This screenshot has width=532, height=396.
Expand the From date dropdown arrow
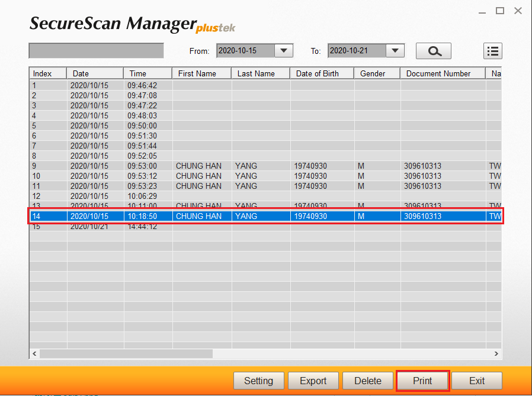pyautogui.click(x=284, y=51)
